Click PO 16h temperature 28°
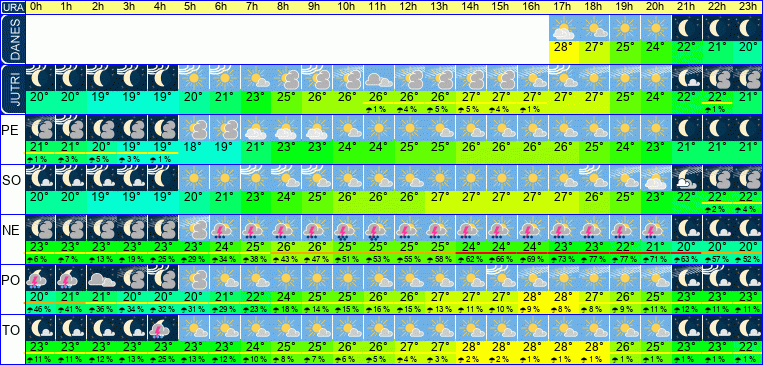763x365 pixels. coord(533,297)
